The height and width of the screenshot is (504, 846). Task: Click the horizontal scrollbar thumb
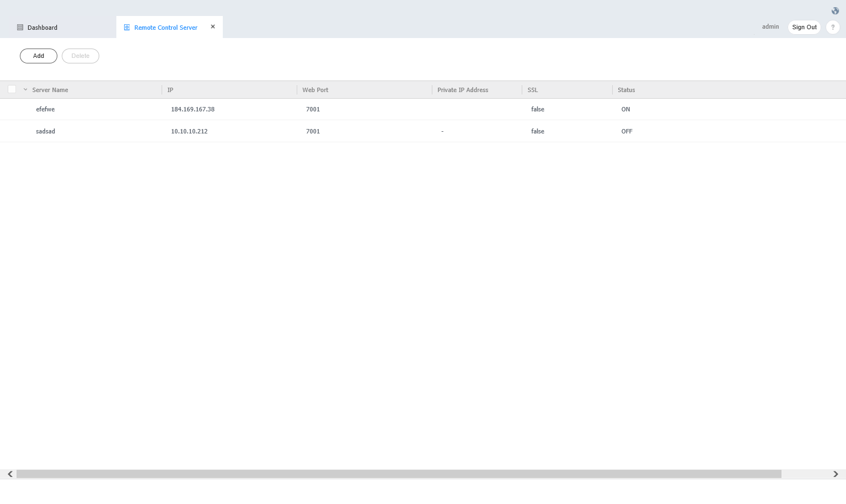398,474
